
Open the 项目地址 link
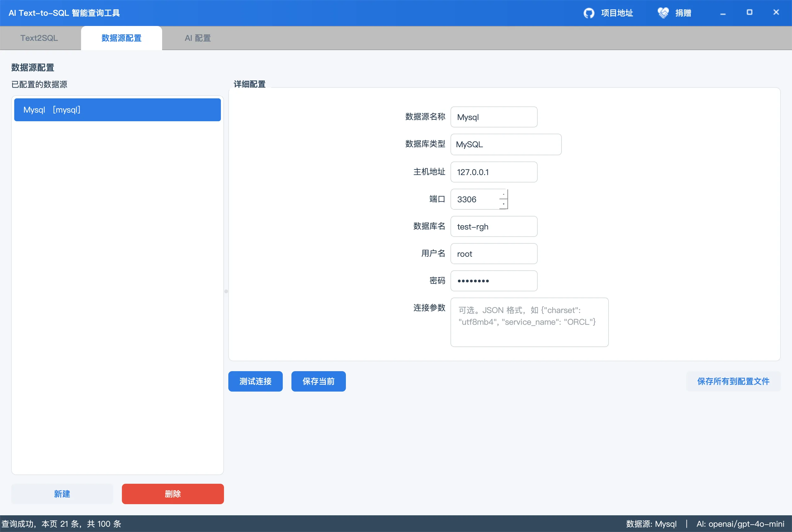[x=617, y=13]
